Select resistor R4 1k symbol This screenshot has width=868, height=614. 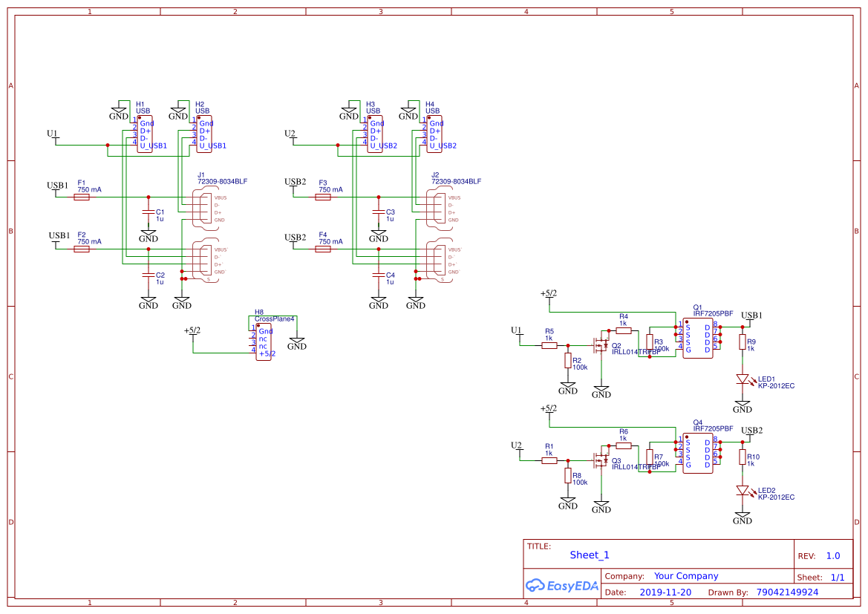pos(624,330)
